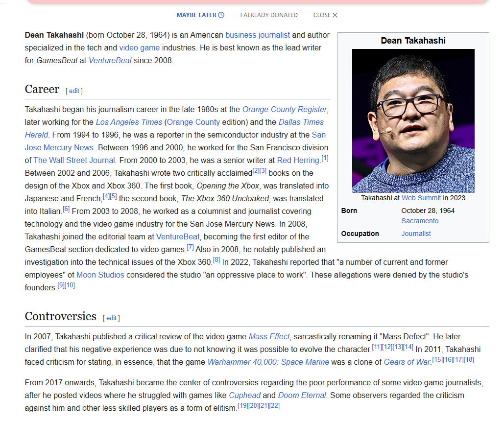The height and width of the screenshot is (422, 504).
Task: Open the Journalist occupation link
Action: 416,234
